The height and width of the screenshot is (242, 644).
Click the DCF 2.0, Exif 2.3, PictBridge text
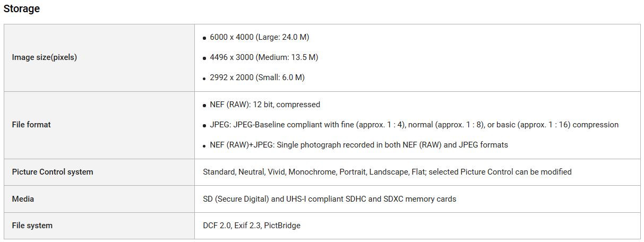(x=252, y=226)
